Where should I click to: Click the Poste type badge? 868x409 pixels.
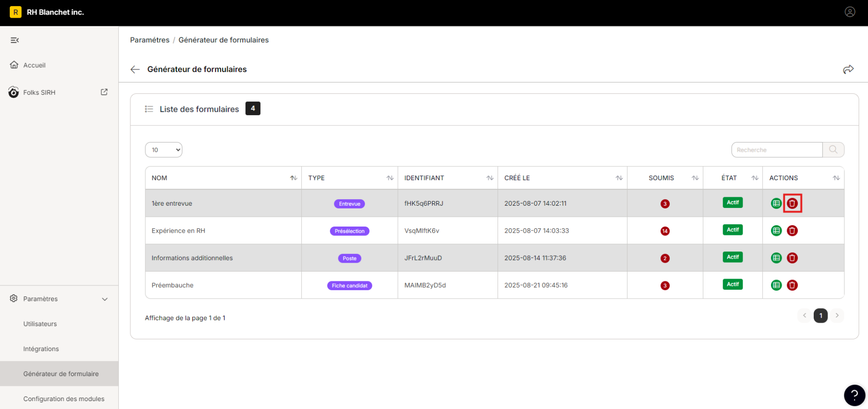[350, 259]
